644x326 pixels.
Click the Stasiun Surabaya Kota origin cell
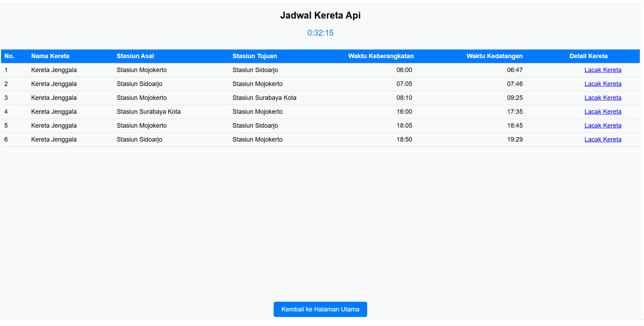[149, 112]
